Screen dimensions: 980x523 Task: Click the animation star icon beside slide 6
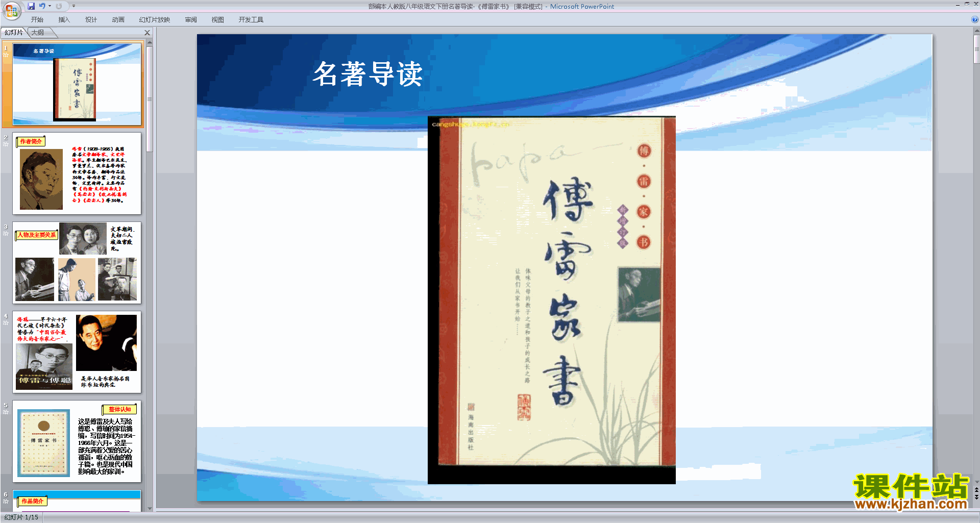click(x=6, y=501)
